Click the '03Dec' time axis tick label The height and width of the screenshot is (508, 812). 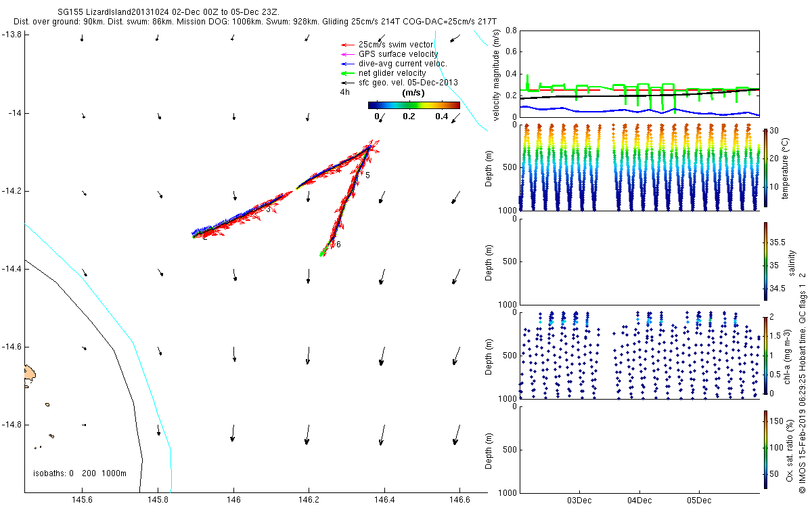pyautogui.click(x=580, y=501)
